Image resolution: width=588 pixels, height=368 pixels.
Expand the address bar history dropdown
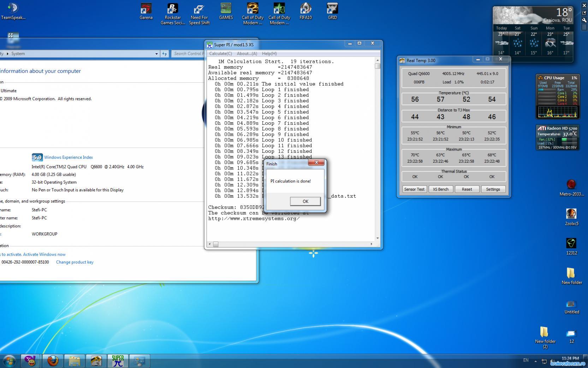coord(156,54)
